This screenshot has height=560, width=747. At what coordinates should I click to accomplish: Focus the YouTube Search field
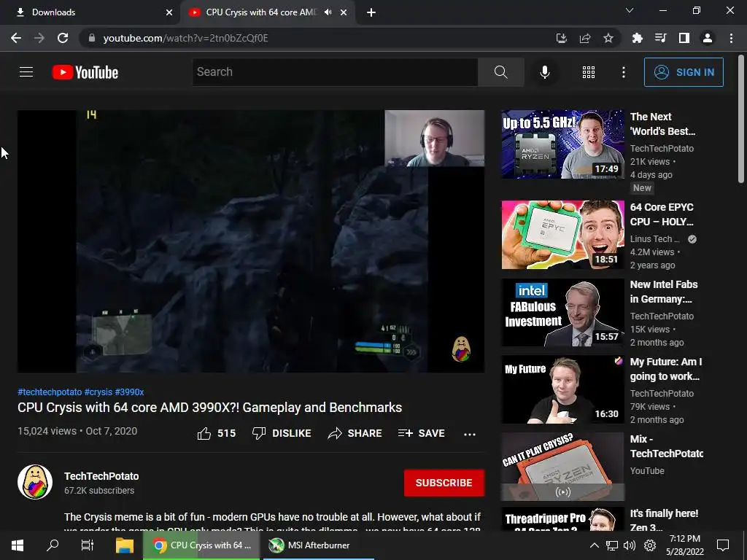[x=335, y=72]
